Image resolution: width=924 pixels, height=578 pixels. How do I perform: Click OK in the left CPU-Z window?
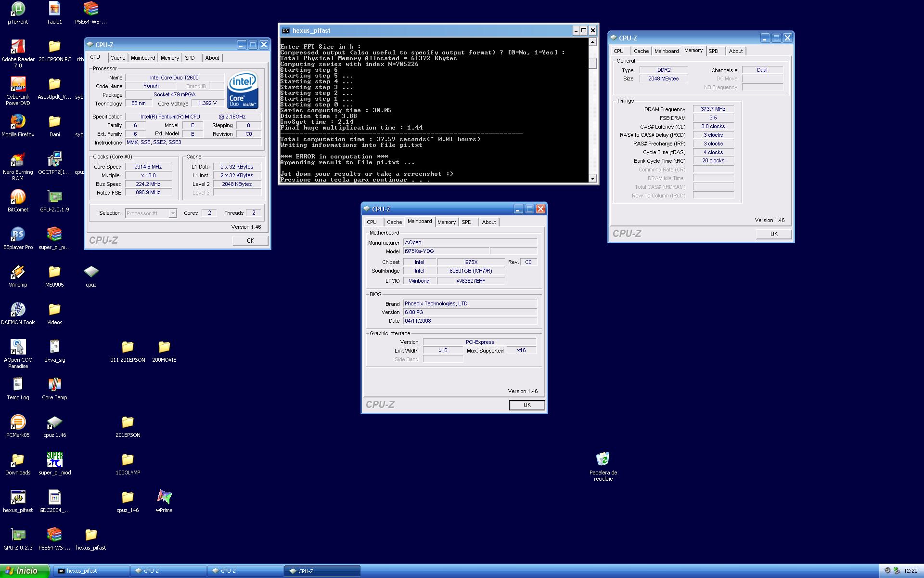[250, 241]
